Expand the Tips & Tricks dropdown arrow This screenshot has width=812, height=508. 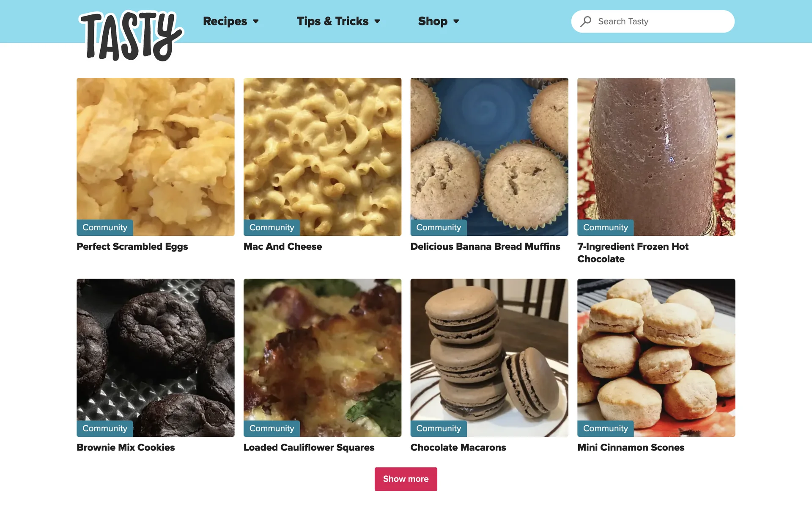point(377,22)
